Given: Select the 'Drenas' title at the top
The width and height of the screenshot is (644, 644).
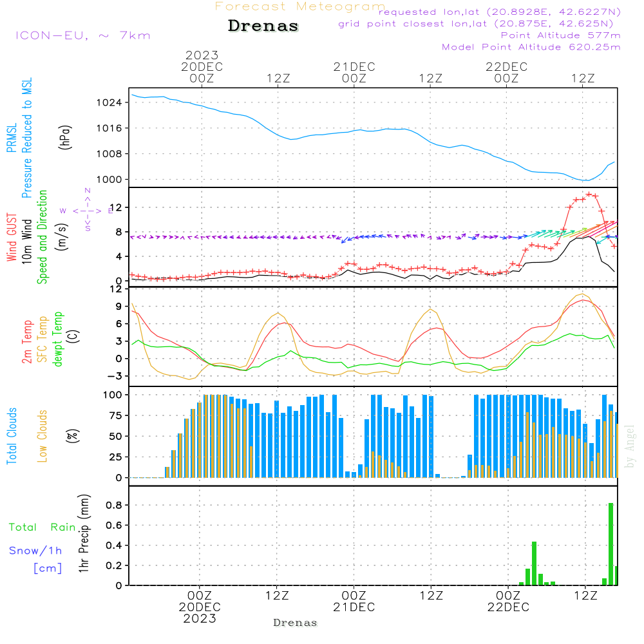Looking at the screenshot, I should pyautogui.click(x=263, y=26).
